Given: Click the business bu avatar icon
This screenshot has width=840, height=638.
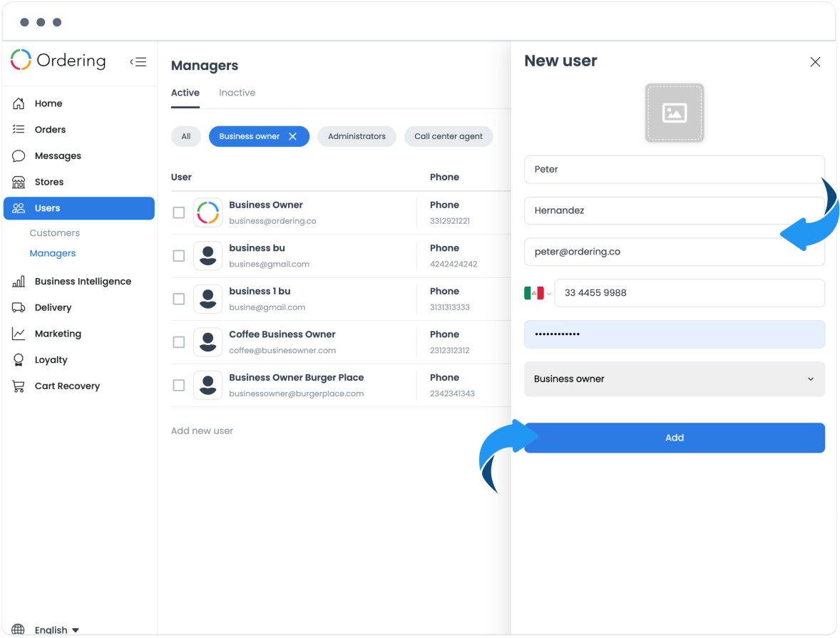Looking at the screenshot, I should (x=208, y=255).
